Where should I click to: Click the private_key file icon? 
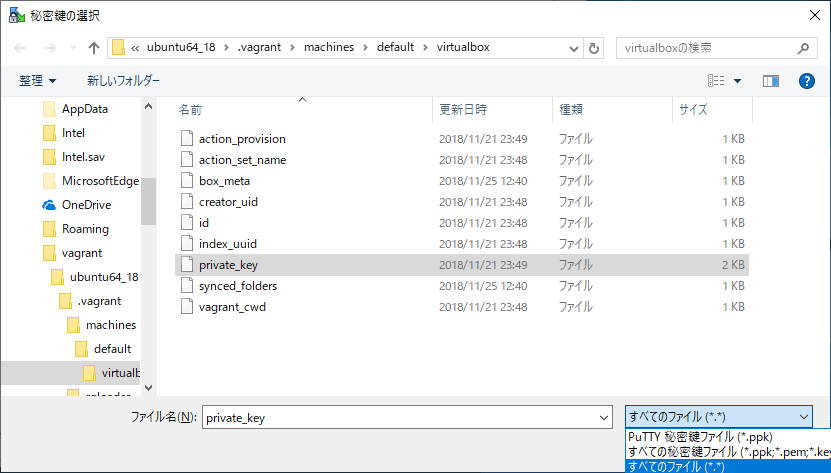coord(187,265)
